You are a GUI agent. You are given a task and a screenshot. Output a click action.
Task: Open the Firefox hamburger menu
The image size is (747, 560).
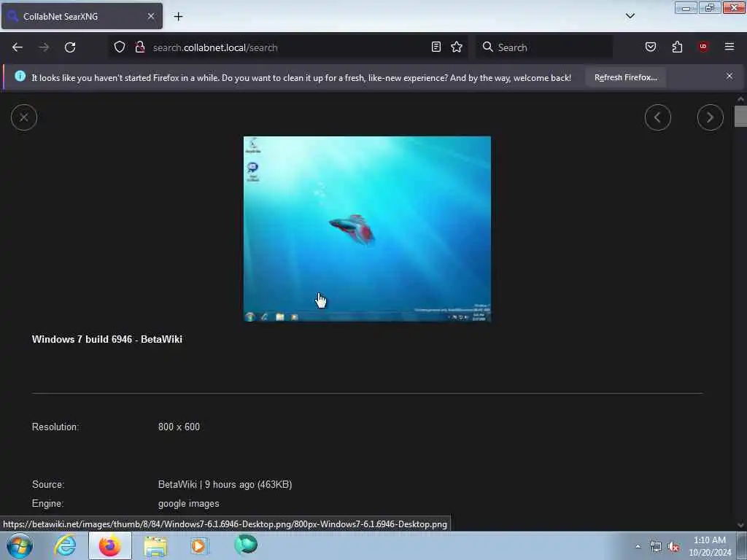click(x=729, y=47)
